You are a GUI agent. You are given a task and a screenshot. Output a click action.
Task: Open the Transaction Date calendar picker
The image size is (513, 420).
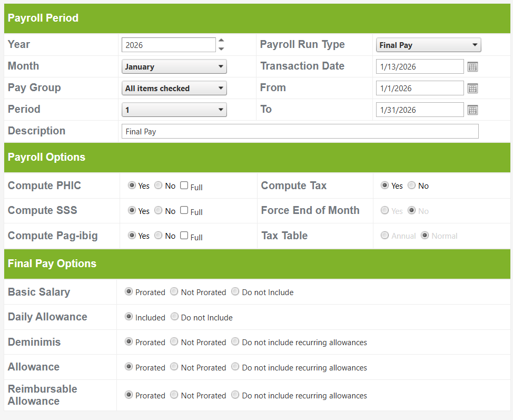tap(472, 67)
